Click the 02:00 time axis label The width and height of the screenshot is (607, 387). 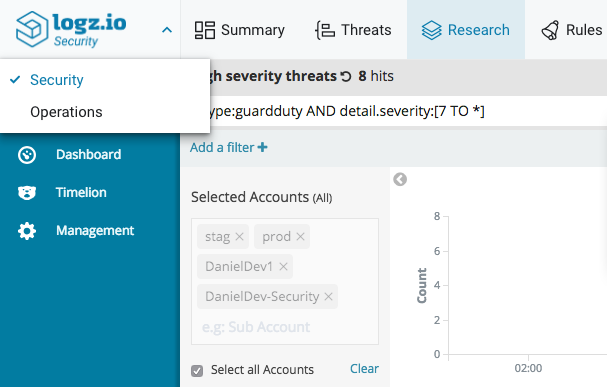pyautogui.click(x=528, y=368)
